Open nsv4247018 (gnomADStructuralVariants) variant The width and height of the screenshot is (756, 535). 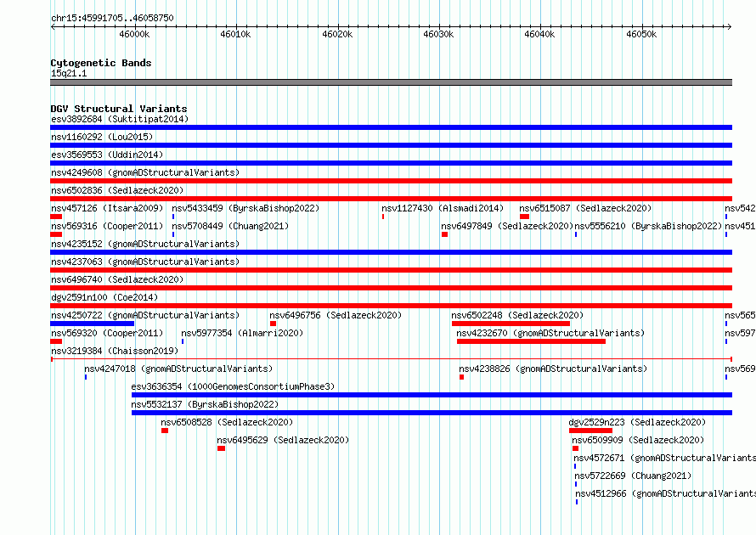pyautogui.click(x=178, y=369)
